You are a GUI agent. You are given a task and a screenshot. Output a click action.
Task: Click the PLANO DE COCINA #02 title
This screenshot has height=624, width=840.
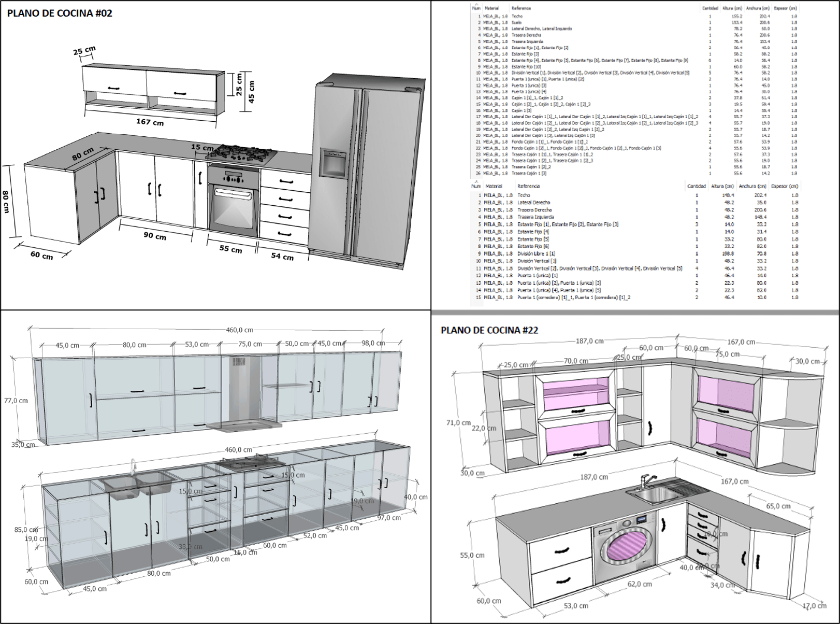pos(60,13)
